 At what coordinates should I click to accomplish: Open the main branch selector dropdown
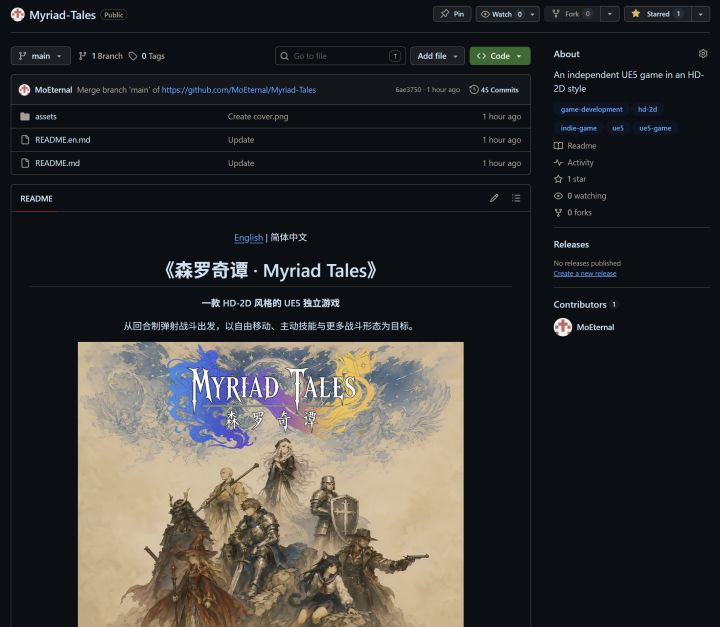click(x=40, y=56)
